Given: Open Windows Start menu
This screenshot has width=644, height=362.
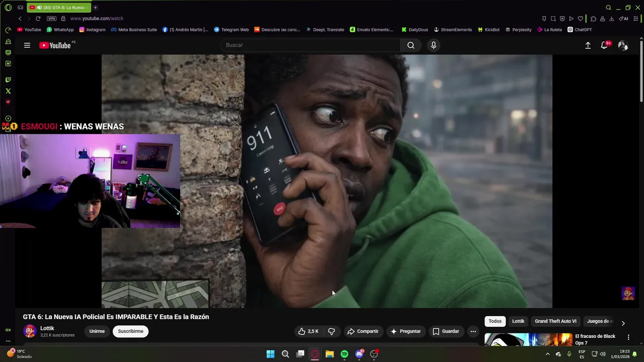Looking at the screenshot, I should [270, 354].
